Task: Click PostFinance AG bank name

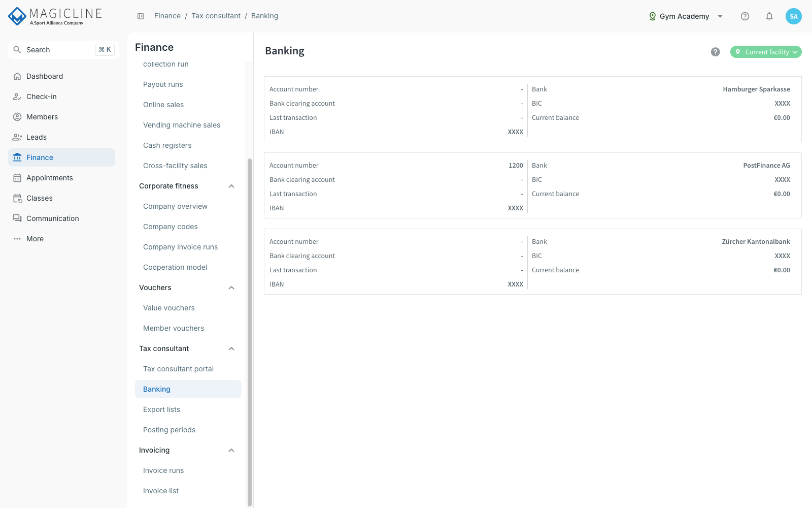Action: click(x=766, y=165)
